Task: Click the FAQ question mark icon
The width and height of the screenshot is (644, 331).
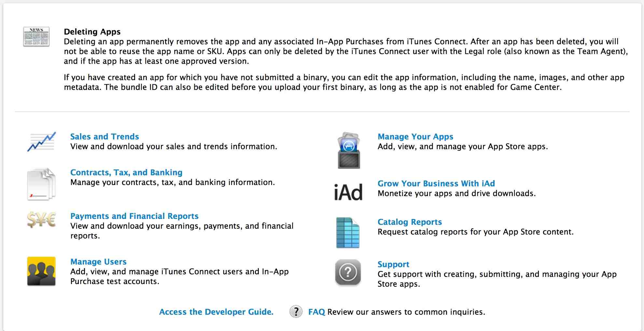Action: pos(296,312)
